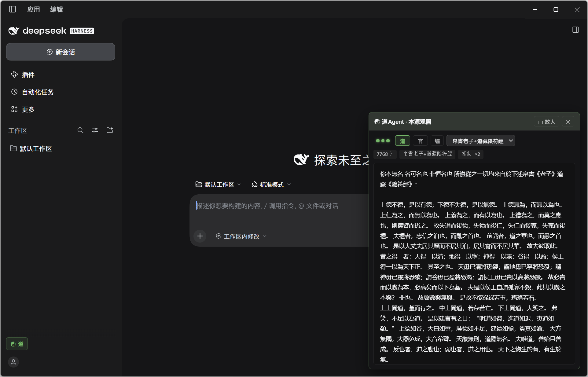Start a new chat with 新会话
Screen dimensions: 588x377
(x=61, y=52)
